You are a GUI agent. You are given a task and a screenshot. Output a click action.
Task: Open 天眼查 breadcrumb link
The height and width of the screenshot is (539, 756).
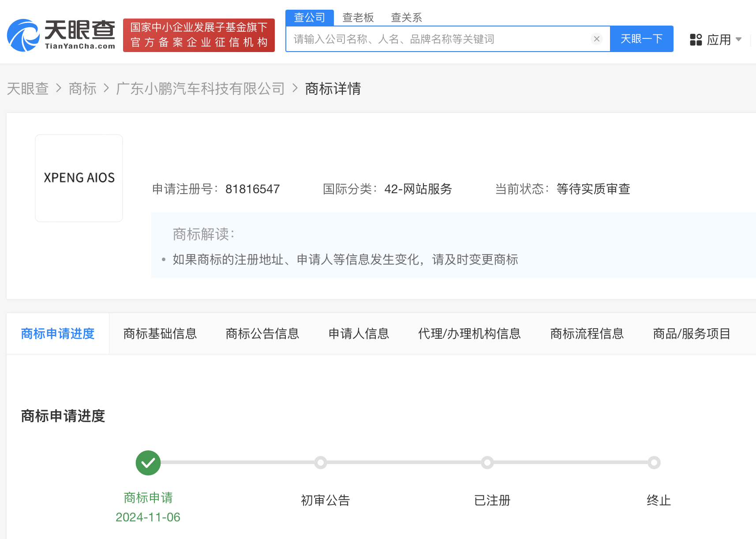[28, 89]
